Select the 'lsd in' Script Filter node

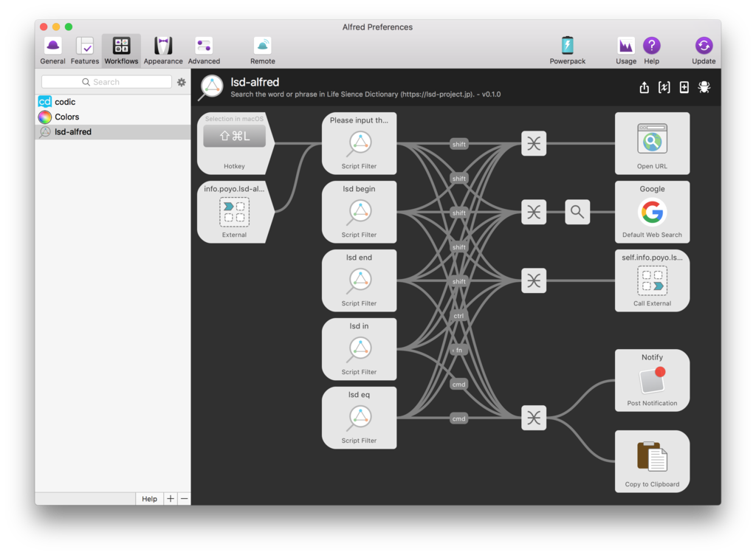click(x=360, y=349)
